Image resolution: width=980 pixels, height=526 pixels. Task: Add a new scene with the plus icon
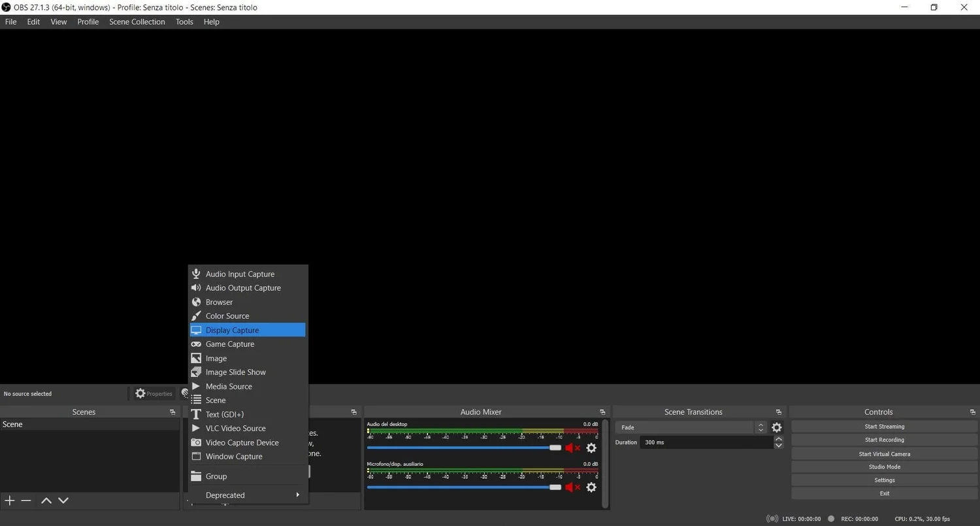coord(9,500)
